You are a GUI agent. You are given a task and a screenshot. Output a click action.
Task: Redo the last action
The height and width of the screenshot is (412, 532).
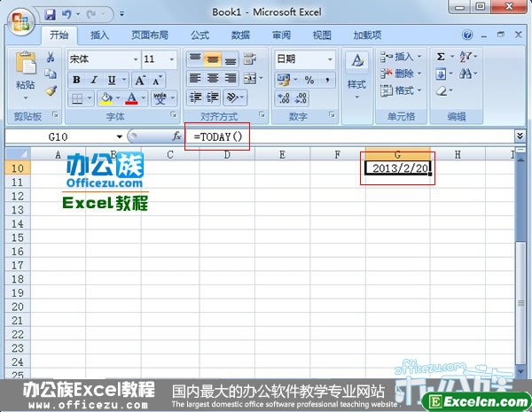pos(91,14)
